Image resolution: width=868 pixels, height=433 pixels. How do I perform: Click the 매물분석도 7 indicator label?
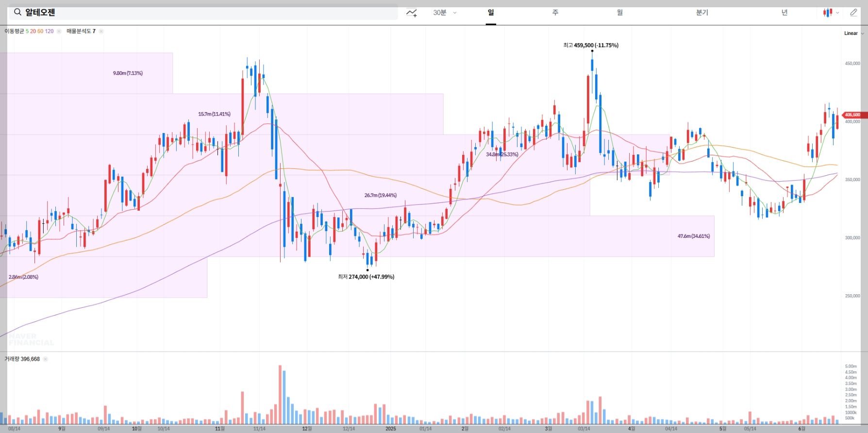point(81,31)
